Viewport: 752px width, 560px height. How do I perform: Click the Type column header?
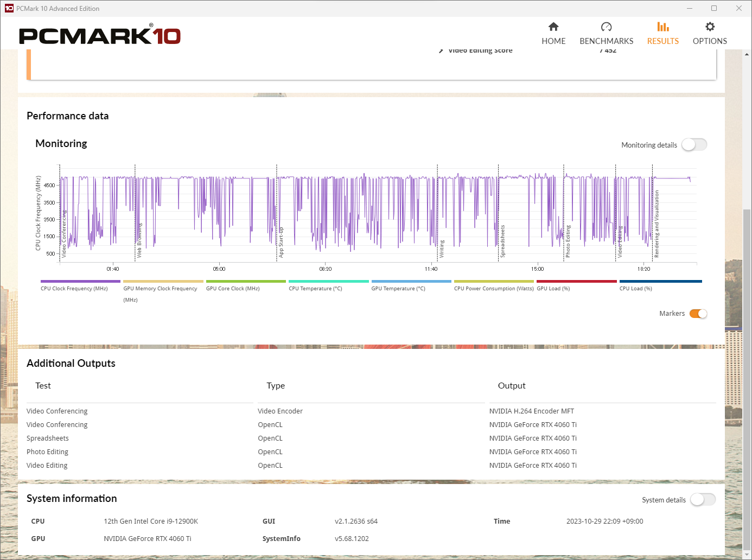tap(276, 386)
